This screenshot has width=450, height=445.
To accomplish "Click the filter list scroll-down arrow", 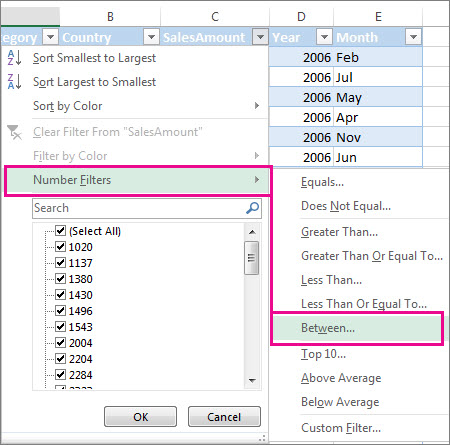I will point(252,380).
